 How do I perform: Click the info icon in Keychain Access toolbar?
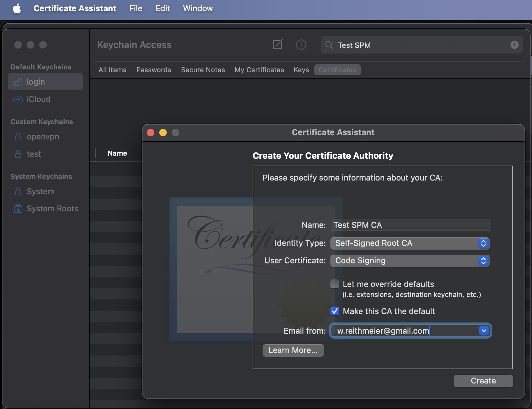point(301,45)
